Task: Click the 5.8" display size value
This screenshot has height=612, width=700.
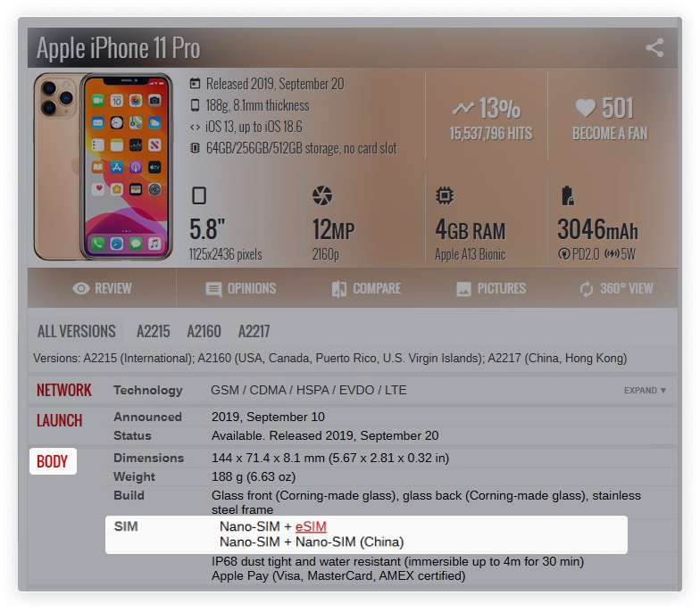Action: 207,229
